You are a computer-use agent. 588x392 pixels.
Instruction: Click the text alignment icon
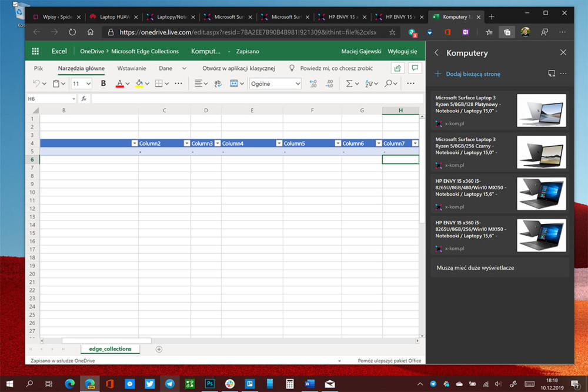click(198, 83)
